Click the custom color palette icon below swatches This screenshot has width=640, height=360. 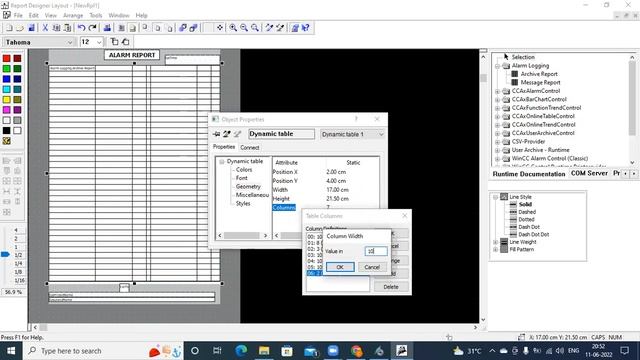point(7,141)
